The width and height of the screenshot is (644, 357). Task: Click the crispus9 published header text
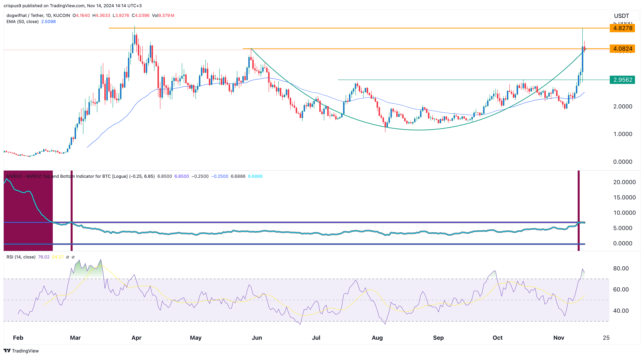click(x=72, y=6)
